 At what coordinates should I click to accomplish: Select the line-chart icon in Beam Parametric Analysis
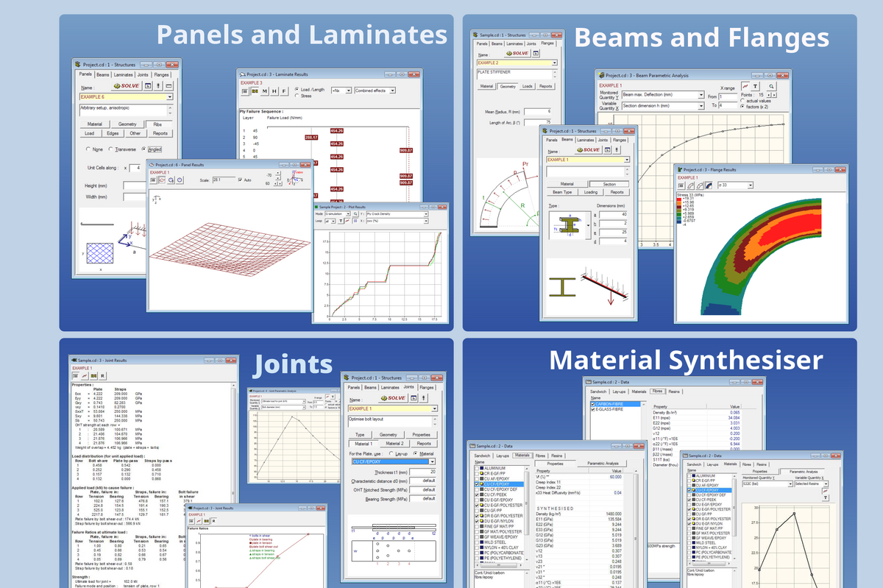click(x=745, y=87)
